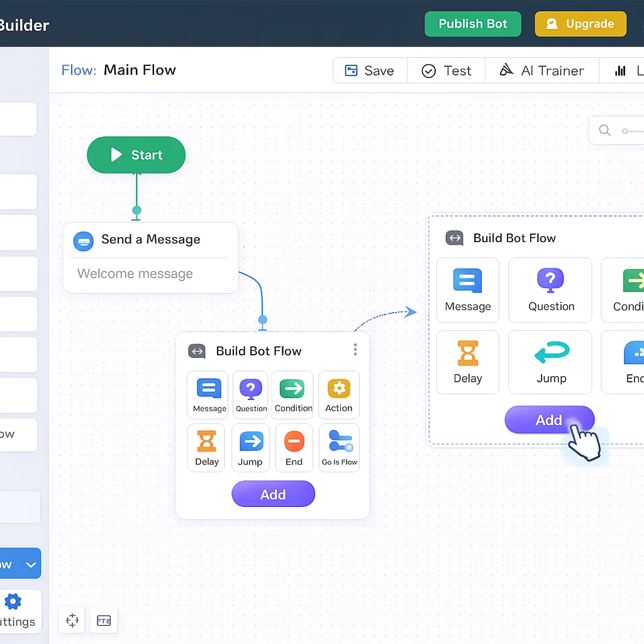Click the Save toolbar item
The image size is (644, 644).
pos(370,71)
